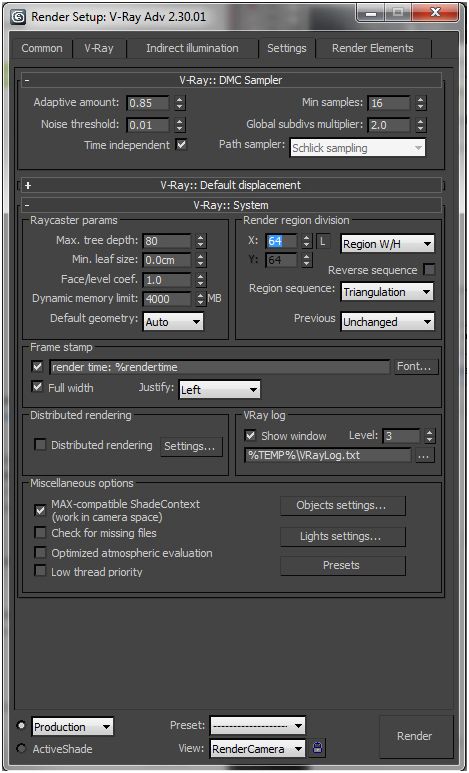Image resolution: width=469 pixels, height=773 pixels.
Task: Open the Previous Unchanged dropdown
Action: 387,322
